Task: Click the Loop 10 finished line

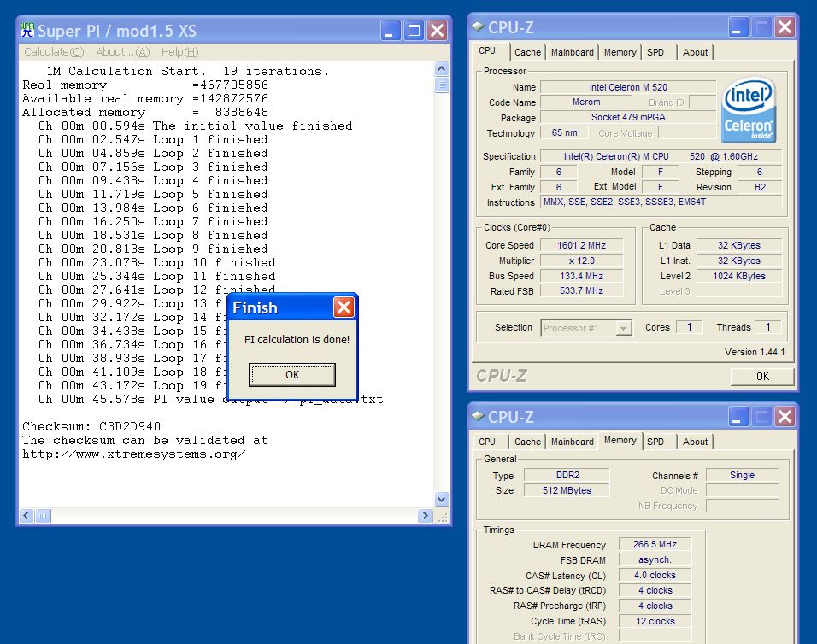Action: [x=157, y=262]
